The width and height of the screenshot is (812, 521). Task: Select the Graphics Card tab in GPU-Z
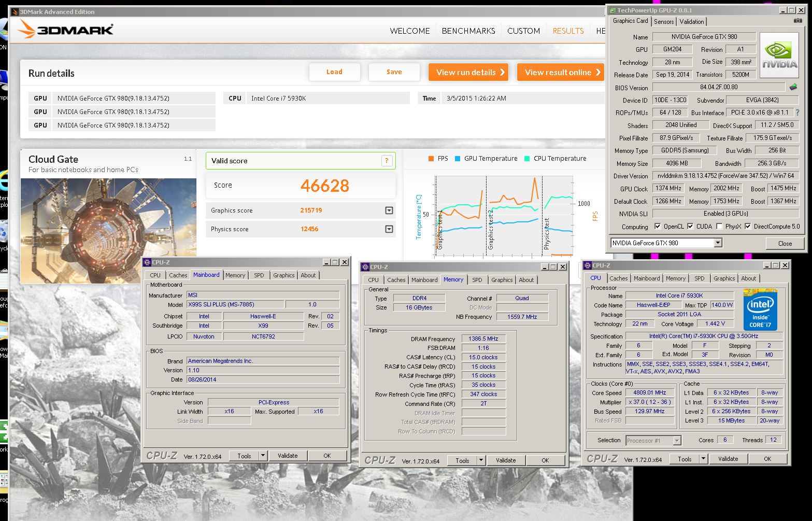(630, 21)
